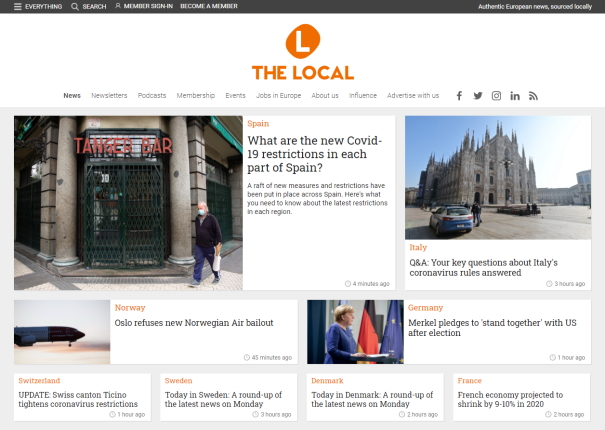Image resolution: width=605 pixels, height=430 pixels.
Task: Open Tanger Bar photo of Spain article
Action: click(x=128, y=203)
